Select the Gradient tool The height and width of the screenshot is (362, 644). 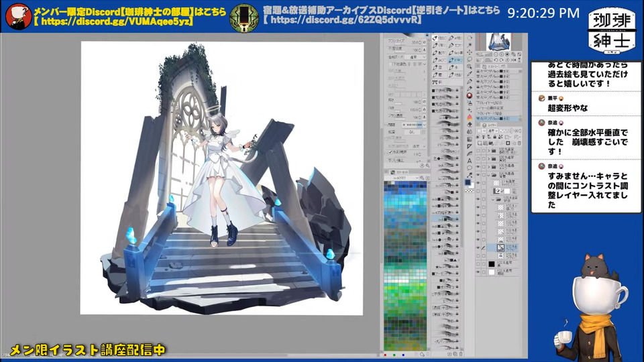click(x=470, y=139)
